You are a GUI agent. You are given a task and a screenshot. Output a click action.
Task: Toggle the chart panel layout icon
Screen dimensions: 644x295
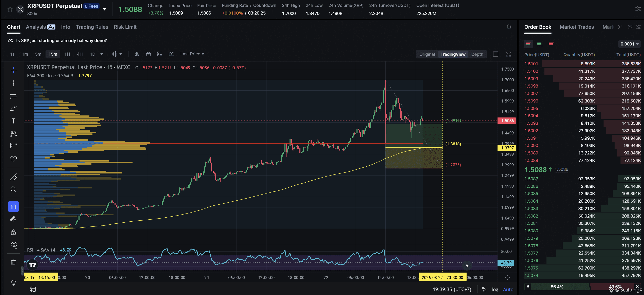pos(495,54)
